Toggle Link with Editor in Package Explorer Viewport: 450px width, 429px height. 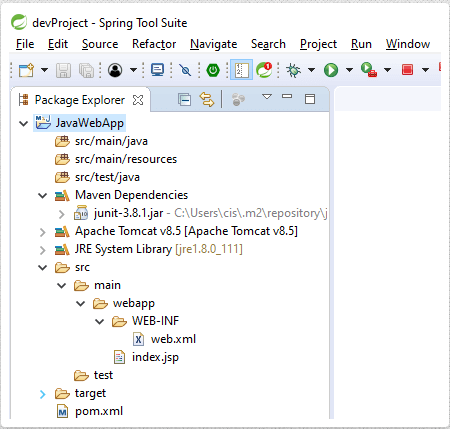(x=207, y=99)
